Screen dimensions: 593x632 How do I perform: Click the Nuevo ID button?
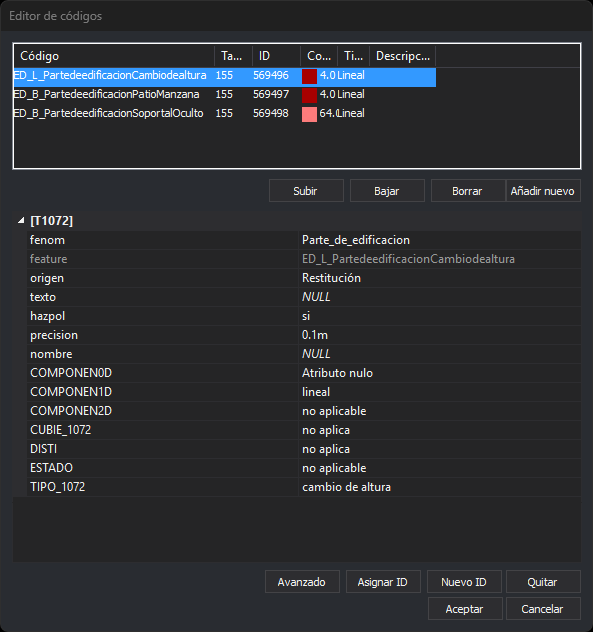pyautogui.click(x=464, y=582)
